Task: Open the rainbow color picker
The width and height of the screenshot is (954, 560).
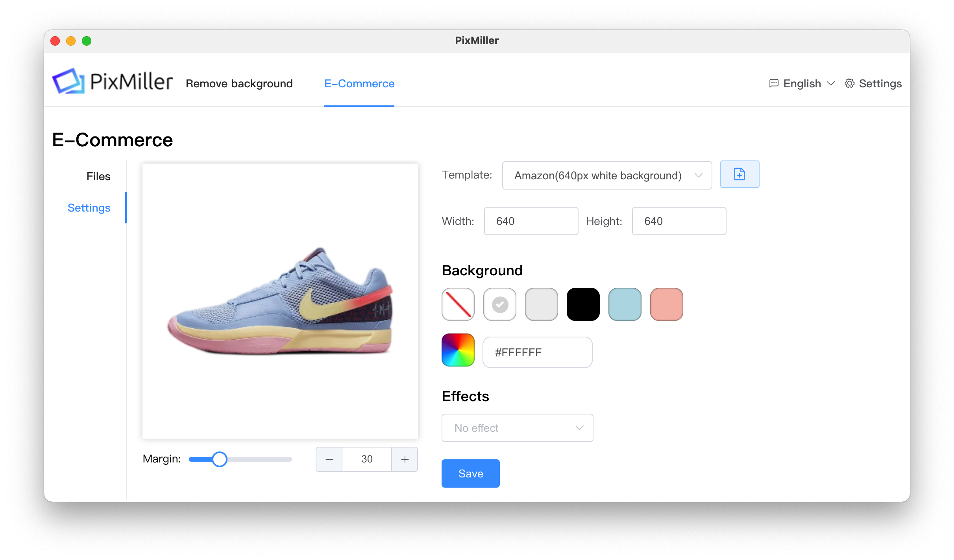Action: 458,350
